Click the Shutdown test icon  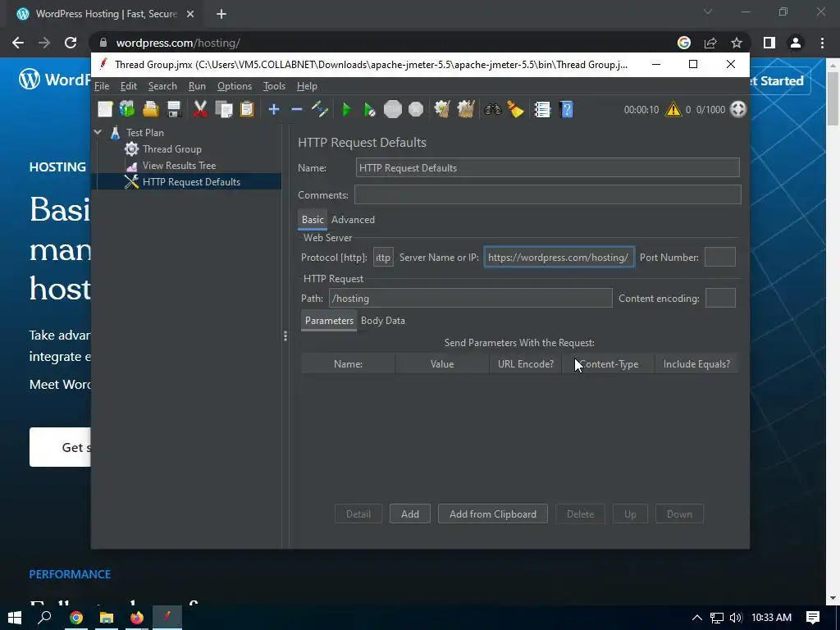(416, 109)
